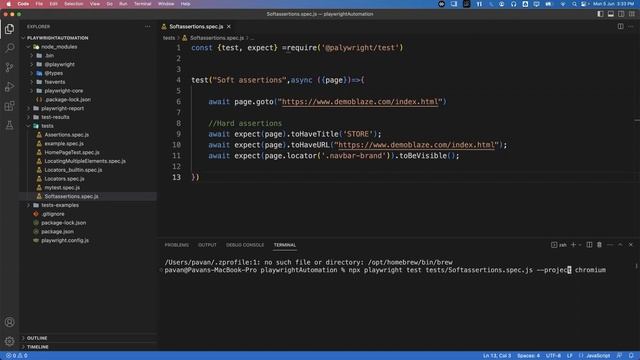
Task: Open Run and Debug view
Action: point(9,87)
